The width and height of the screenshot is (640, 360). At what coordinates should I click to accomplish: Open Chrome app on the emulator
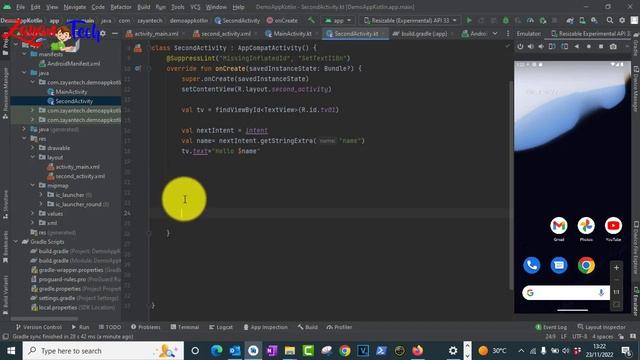coord(586,265)
